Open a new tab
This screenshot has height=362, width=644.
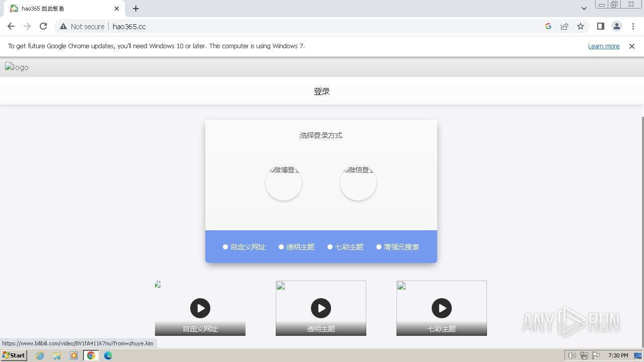pyautogui.click(x=136, y=9)
